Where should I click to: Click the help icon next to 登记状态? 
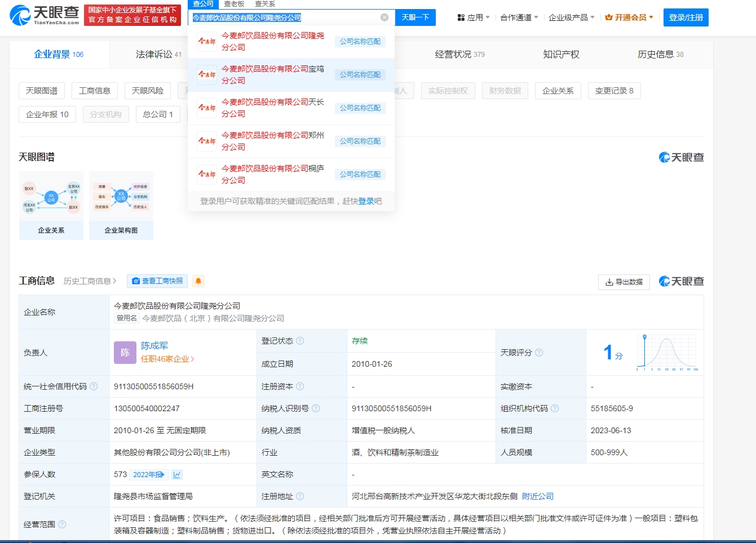click(300, 341)
